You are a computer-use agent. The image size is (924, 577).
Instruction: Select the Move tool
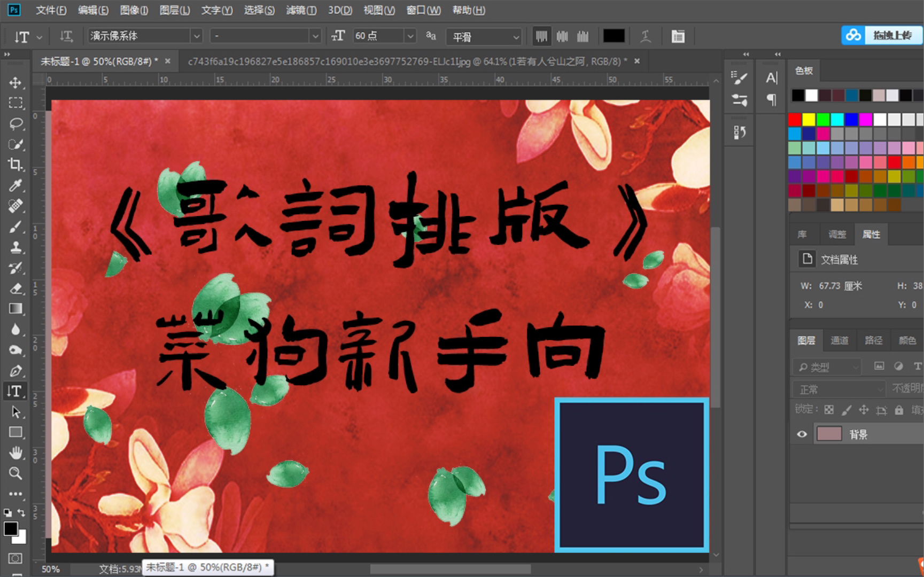click(x=15, y=83)
